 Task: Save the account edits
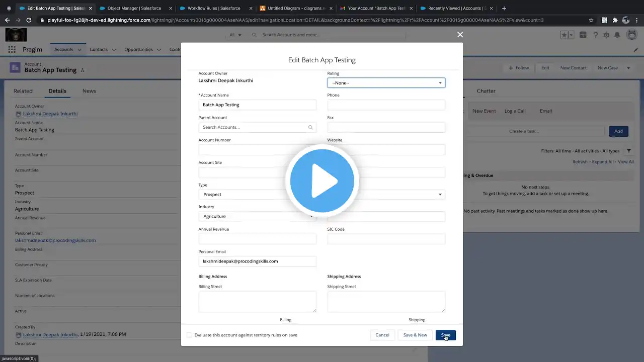point(446,335)
